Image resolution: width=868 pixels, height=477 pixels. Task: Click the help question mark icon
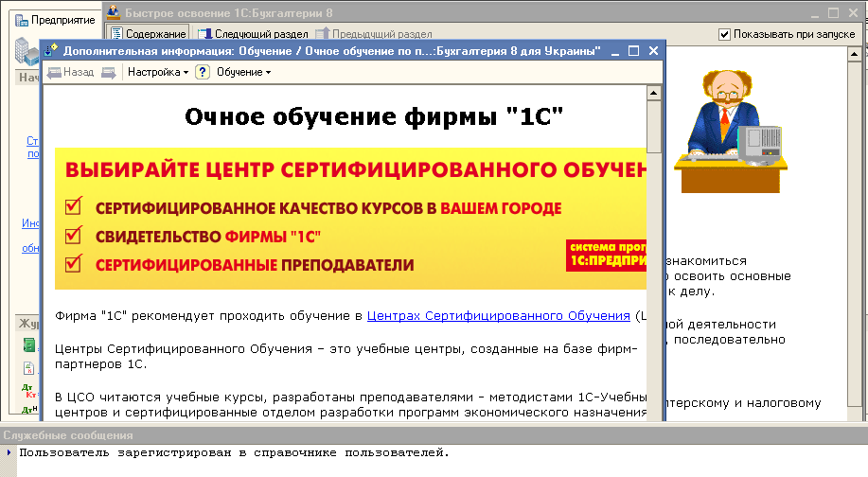pyautogui.click(x=203, y=72)
